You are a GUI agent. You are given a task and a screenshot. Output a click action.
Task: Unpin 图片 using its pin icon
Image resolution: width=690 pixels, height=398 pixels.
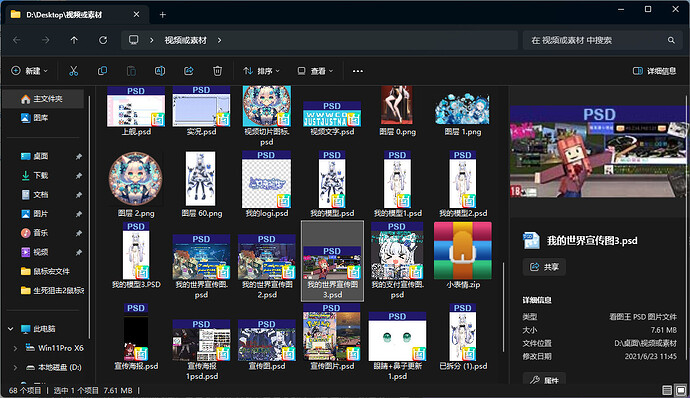(x=79, y=214)
